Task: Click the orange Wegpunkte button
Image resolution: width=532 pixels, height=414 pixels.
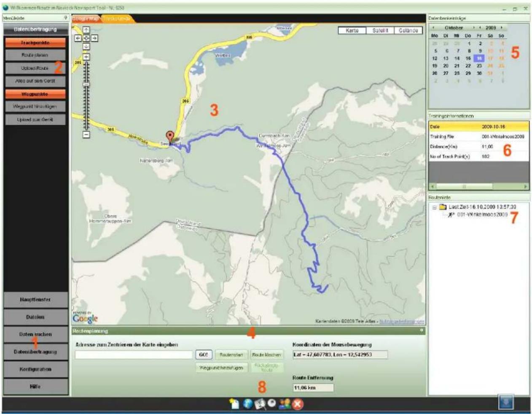Action: point(35,94)
